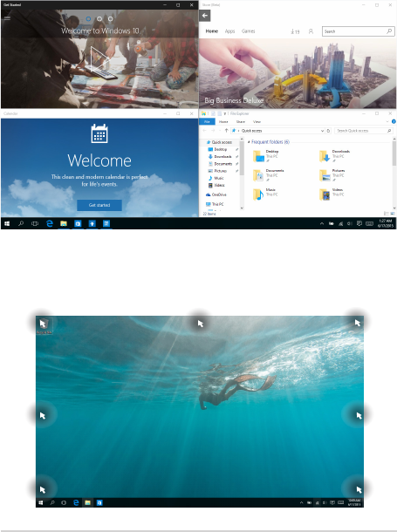Click the navigation pane vertical scrollbar
This screenshot has width=397, height=532.
coord(242,173)
